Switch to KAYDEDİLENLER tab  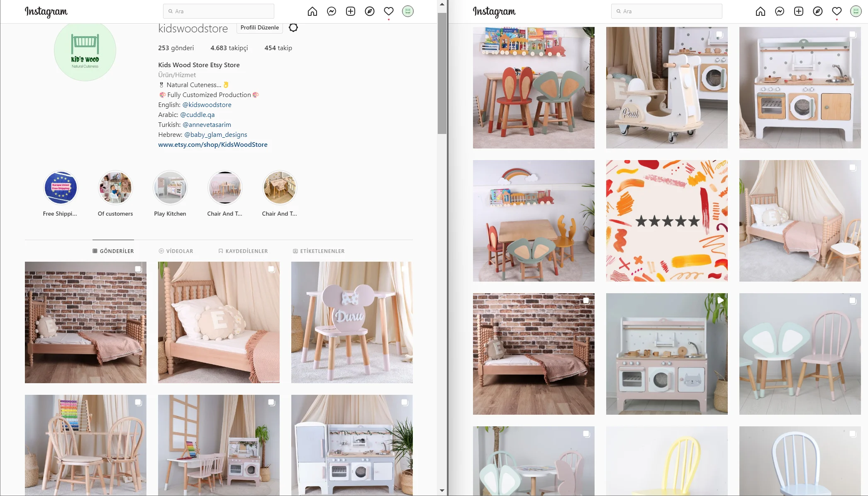coord(243,251)
